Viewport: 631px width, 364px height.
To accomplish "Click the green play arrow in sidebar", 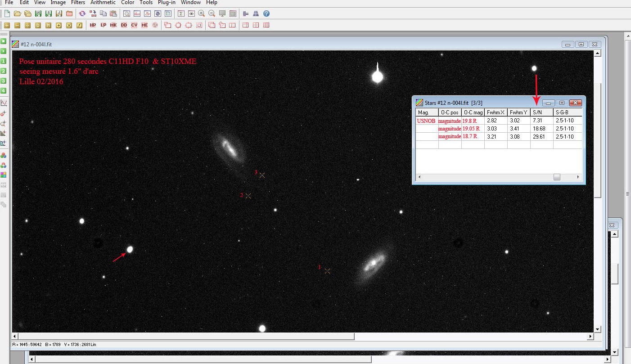I will tap(4, 51).
